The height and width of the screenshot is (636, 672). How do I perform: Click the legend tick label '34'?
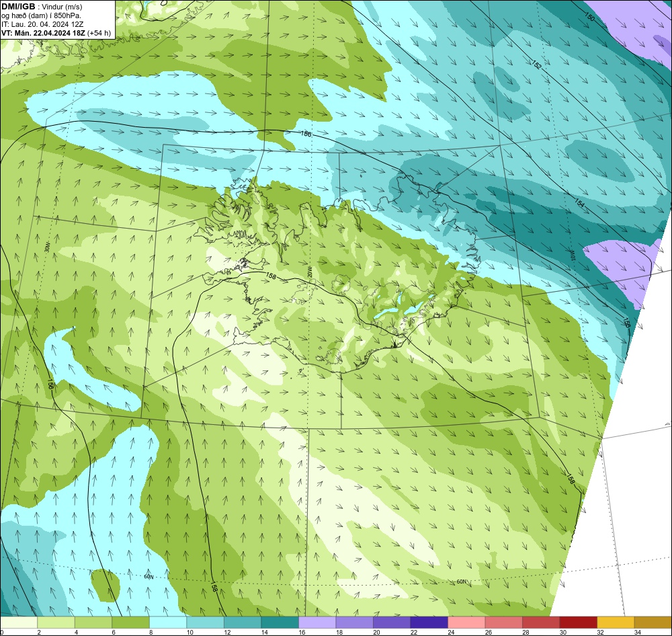pos(638,632)
